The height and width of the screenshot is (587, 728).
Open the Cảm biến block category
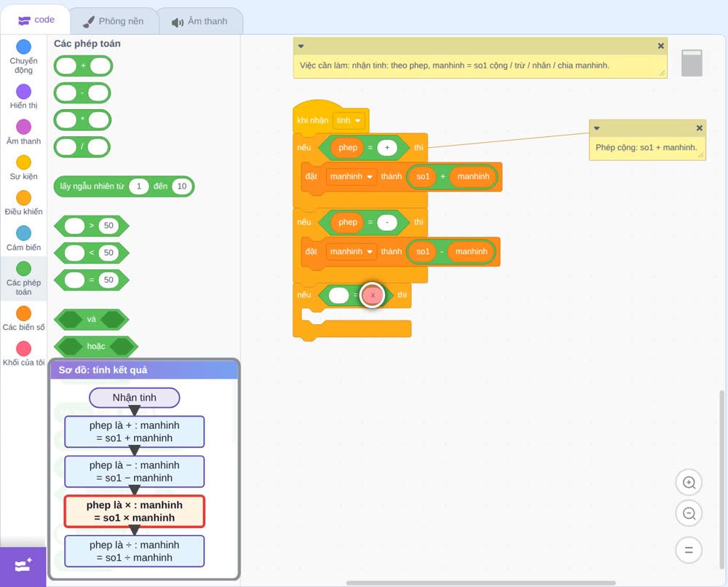point(23,239)
